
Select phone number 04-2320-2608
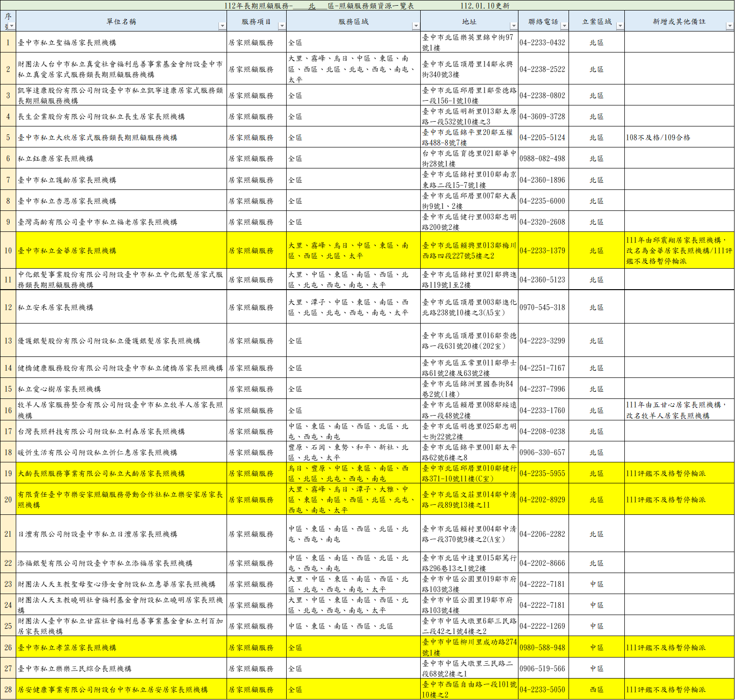[543, 222]
